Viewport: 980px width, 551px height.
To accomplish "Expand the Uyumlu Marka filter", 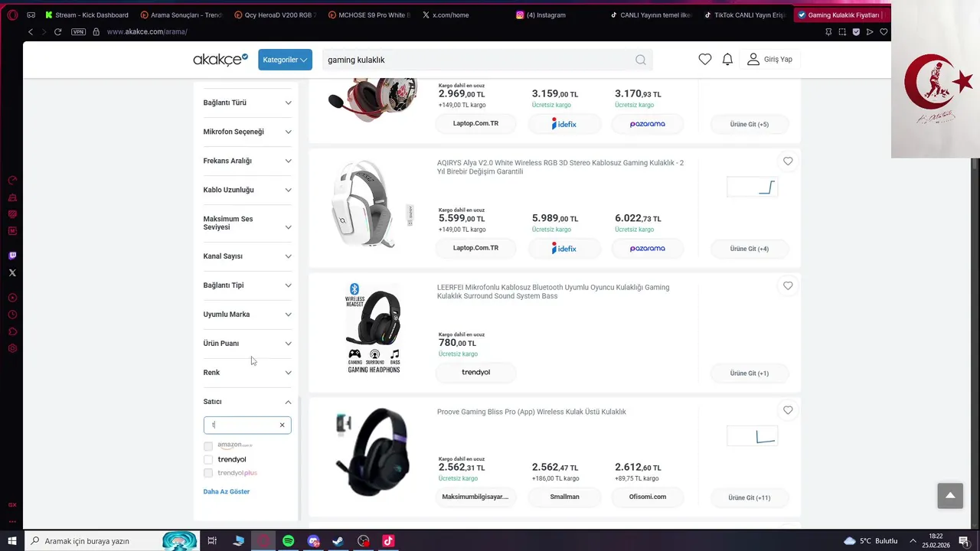I will [247, 315].
